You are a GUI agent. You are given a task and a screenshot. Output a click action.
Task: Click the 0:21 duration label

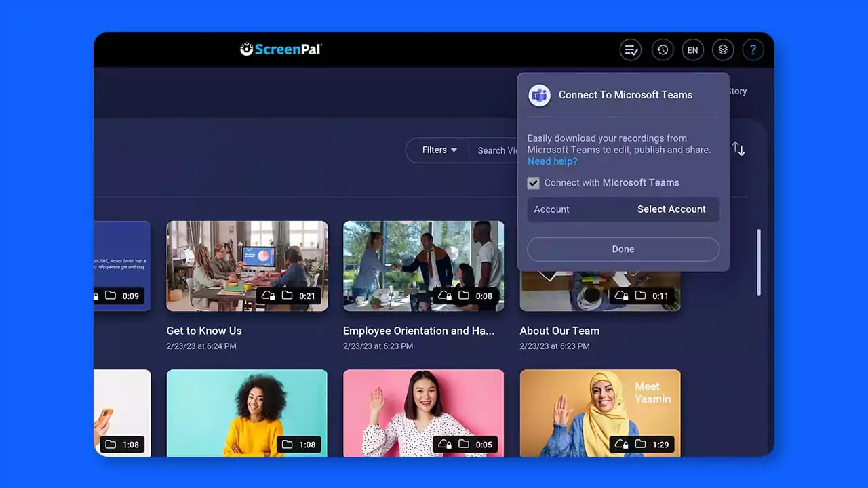coord(307,296)
